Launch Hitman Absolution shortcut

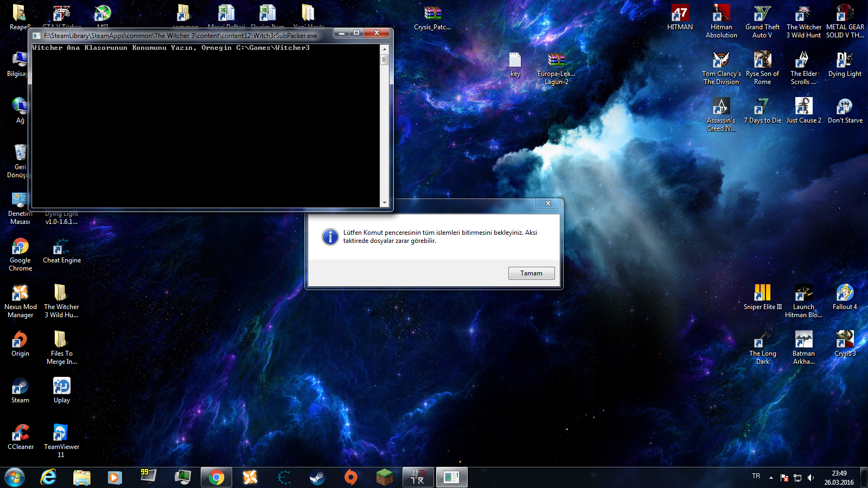click(x=721, y=21)
